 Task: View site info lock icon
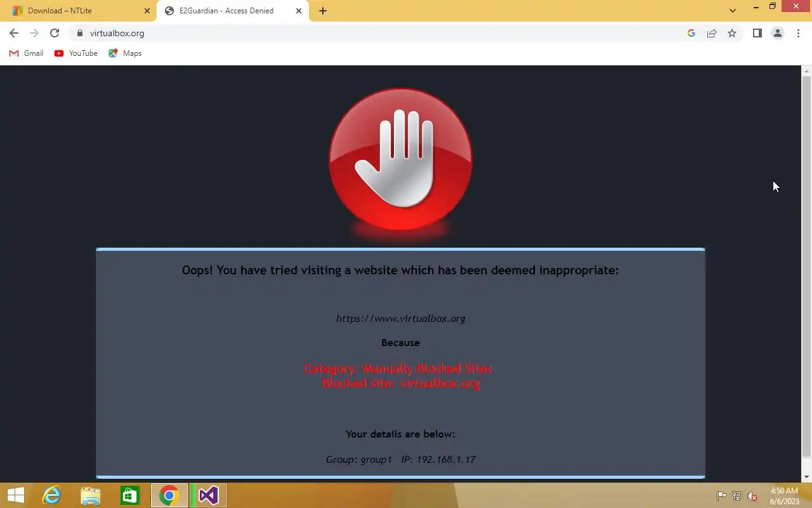coord(80,33)
